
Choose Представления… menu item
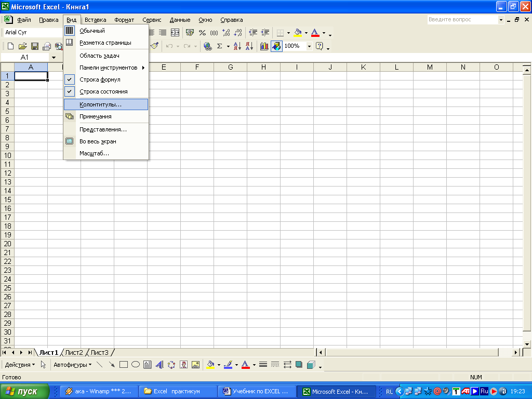point(106,129)
